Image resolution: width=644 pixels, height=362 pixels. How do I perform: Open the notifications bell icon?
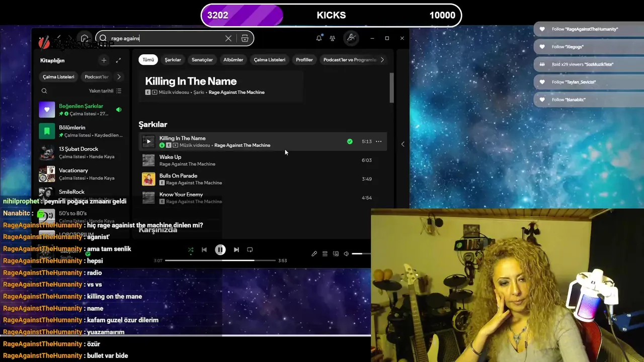319,38
